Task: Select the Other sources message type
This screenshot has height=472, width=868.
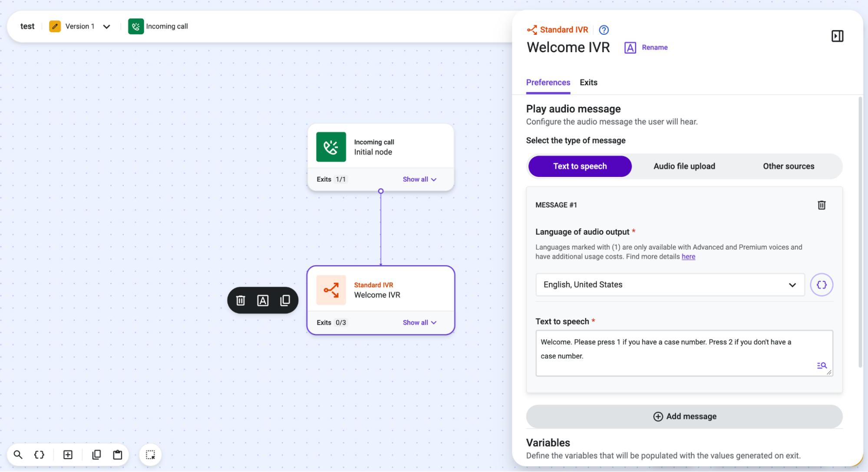Action: [788, 166]
